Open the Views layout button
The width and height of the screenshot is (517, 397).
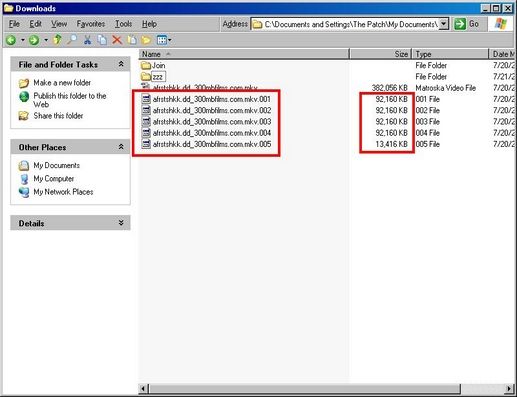pos(164,40)
